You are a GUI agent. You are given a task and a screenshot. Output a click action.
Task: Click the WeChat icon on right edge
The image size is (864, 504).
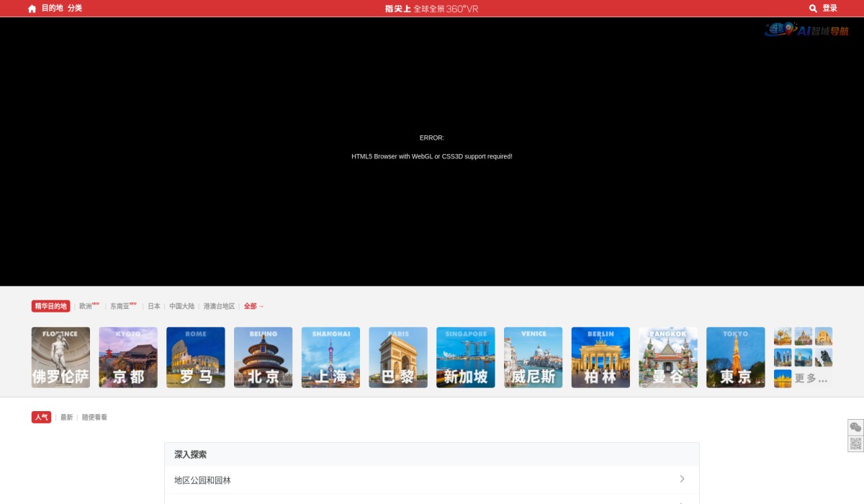[x=855, y=427]
